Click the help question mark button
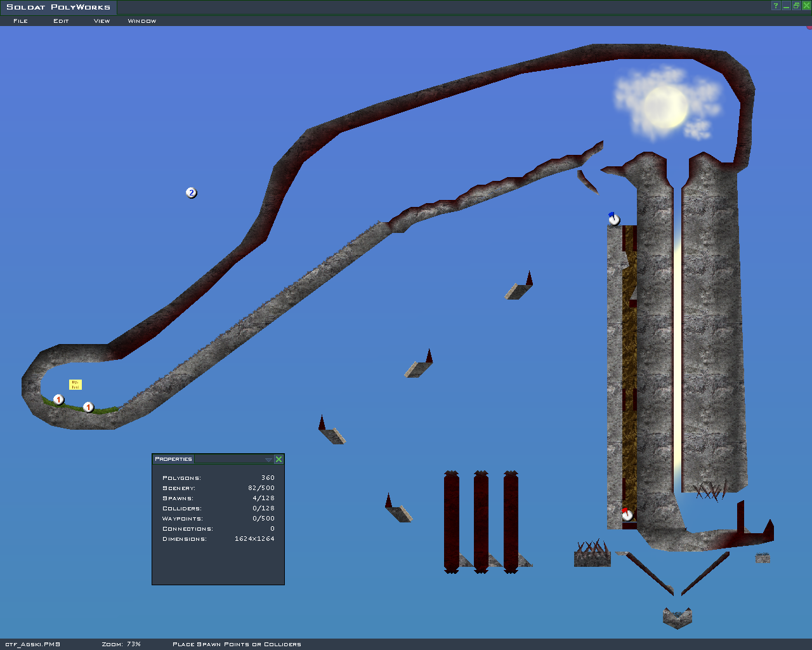812x650 pixels. point(775,6)
